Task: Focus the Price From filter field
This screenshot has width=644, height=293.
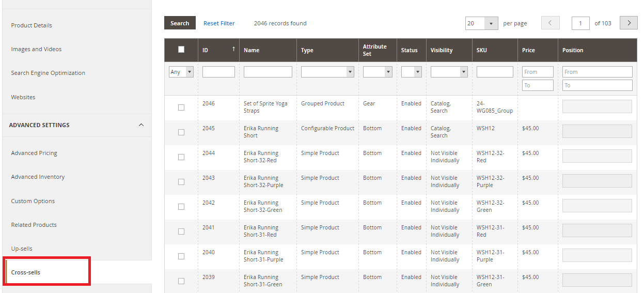Action: [538, 72]
